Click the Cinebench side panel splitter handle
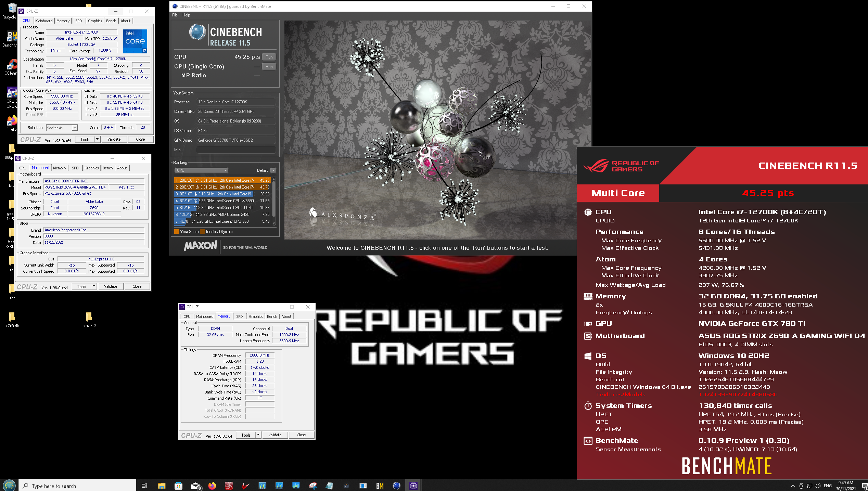This screenshot has height=491, width=868. point(282,137)
